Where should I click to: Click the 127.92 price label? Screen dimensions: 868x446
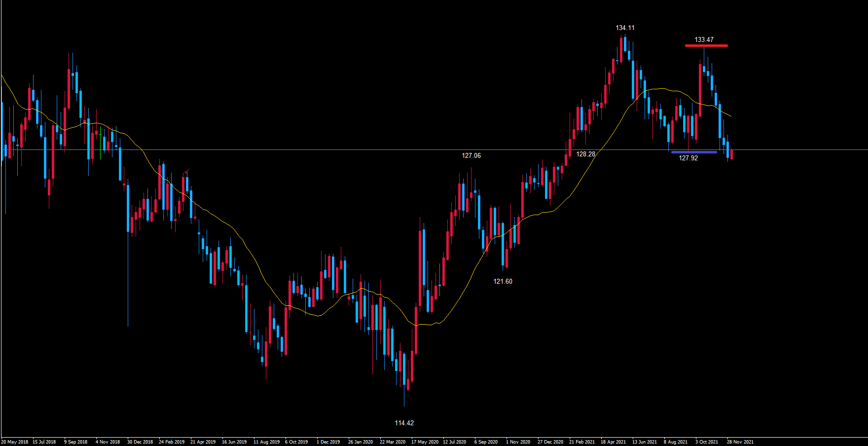[x=688, y=158]
